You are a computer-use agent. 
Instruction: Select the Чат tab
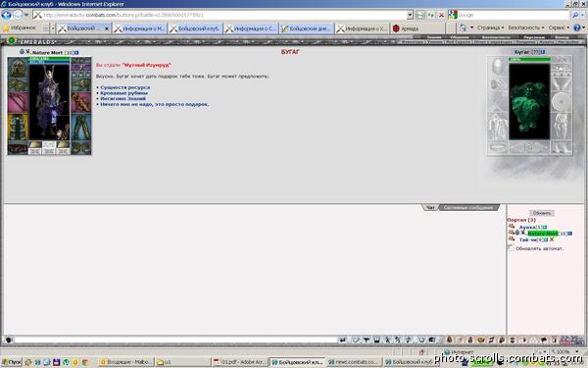point(430,207)
